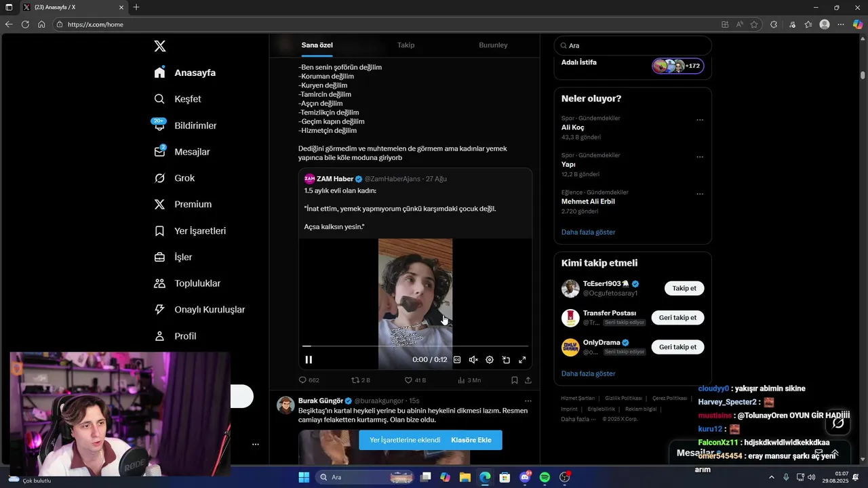Click Burak Güngör's avatar
The width and height of the screenshot is (868, 488).
[285, 405]
